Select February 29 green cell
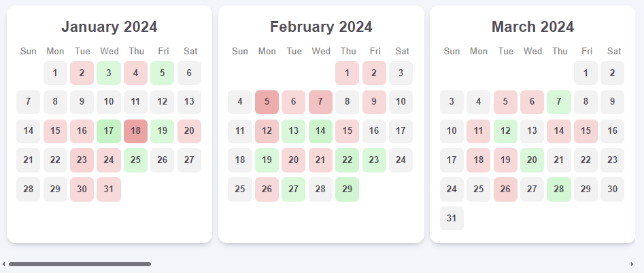This screenshot has width=644, height=273. pyautogui.click(x=347, y=189)
